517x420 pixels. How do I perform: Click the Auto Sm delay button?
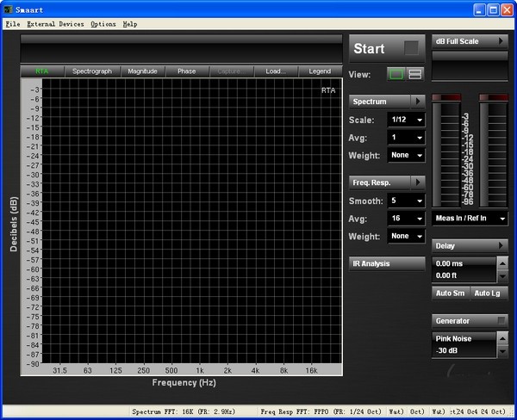[x=450, y=293]
